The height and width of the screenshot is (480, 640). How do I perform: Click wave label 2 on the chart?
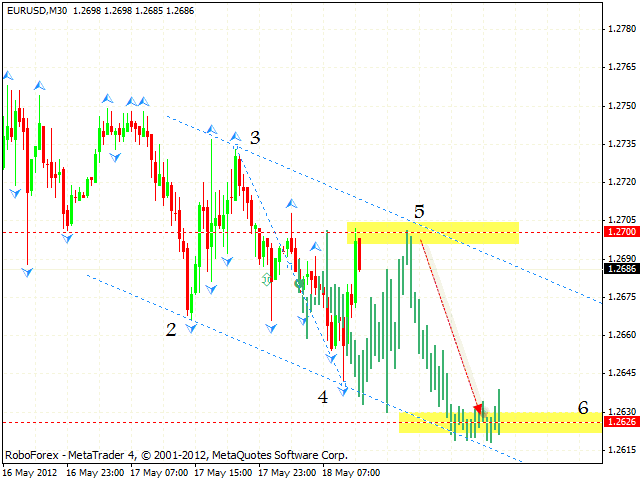tap(171, 329)
